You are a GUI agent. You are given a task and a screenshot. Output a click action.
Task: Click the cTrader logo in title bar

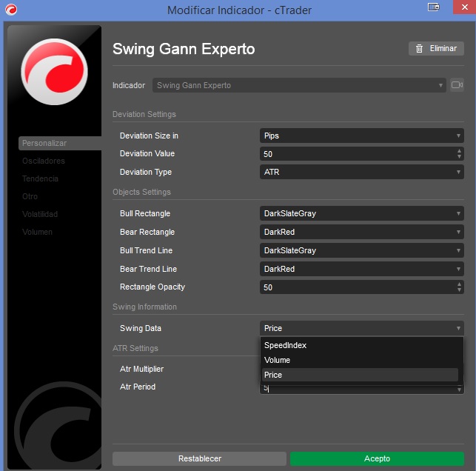(x=11, y=10)
